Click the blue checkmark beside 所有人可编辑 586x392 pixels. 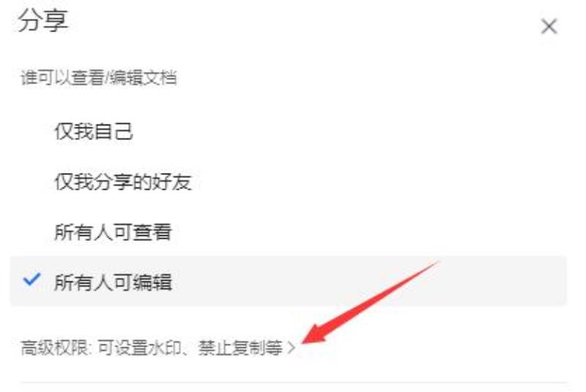coord(31,279)
